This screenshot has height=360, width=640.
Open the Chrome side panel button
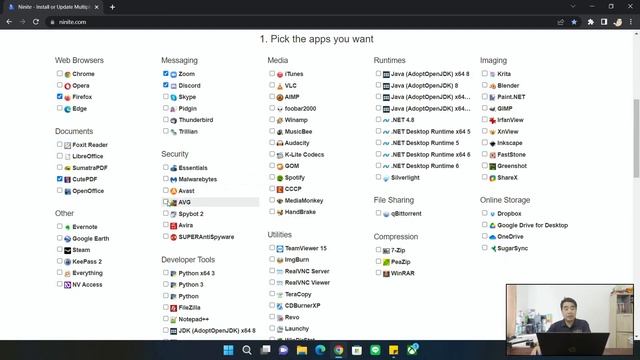point(604,22)
